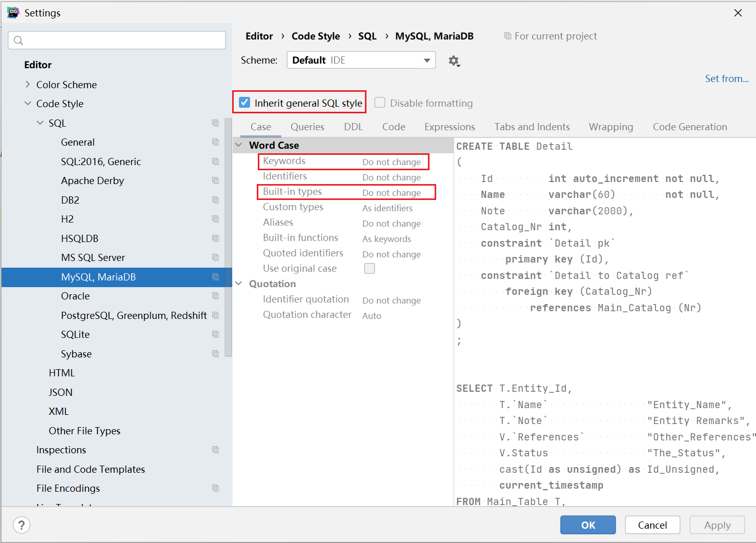Click project-level icon beside Oracle
The image size is (756, 543).
coord(215,296)
